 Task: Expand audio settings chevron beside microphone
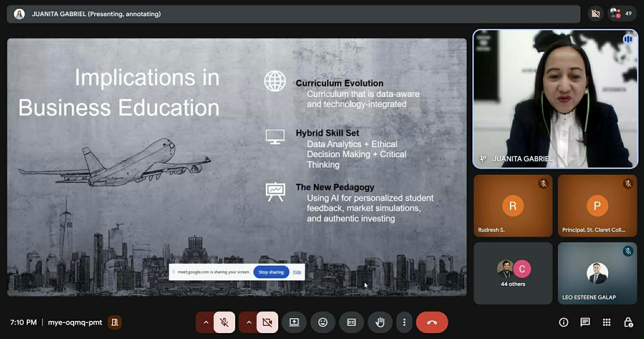click(x=206, y=322)
